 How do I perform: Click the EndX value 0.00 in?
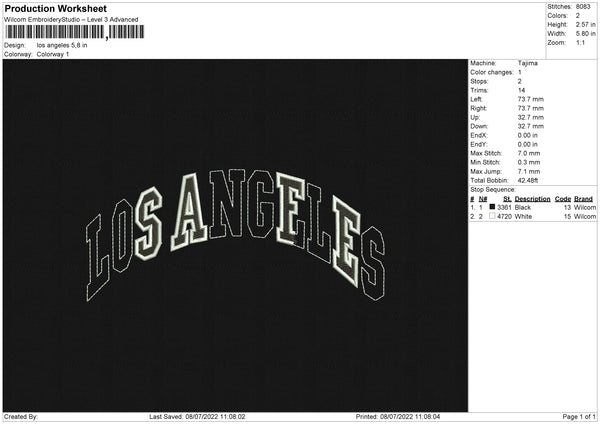coord(528,135)
